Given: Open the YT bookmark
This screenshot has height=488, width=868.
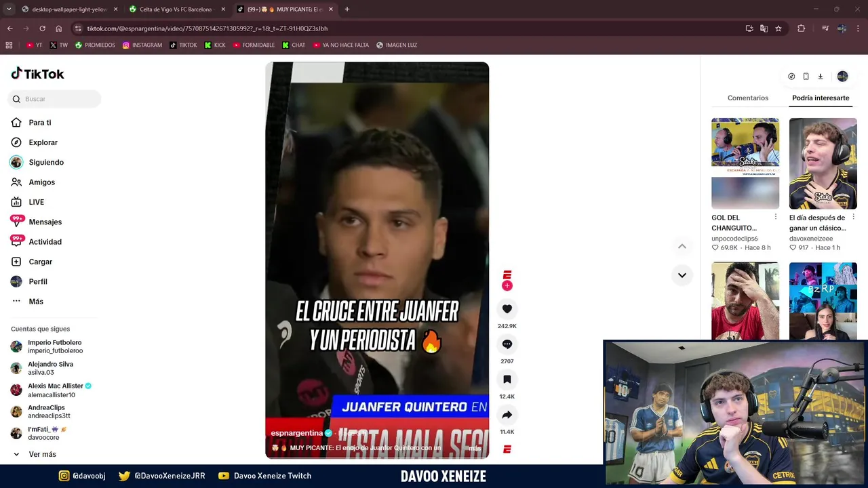Looking at the screenshot, I should (x=35, y=45).
